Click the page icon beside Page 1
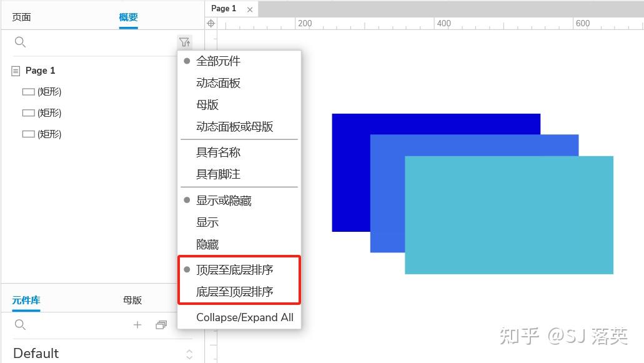The height and width of the screenshot is (363, 644). point(14,70)
